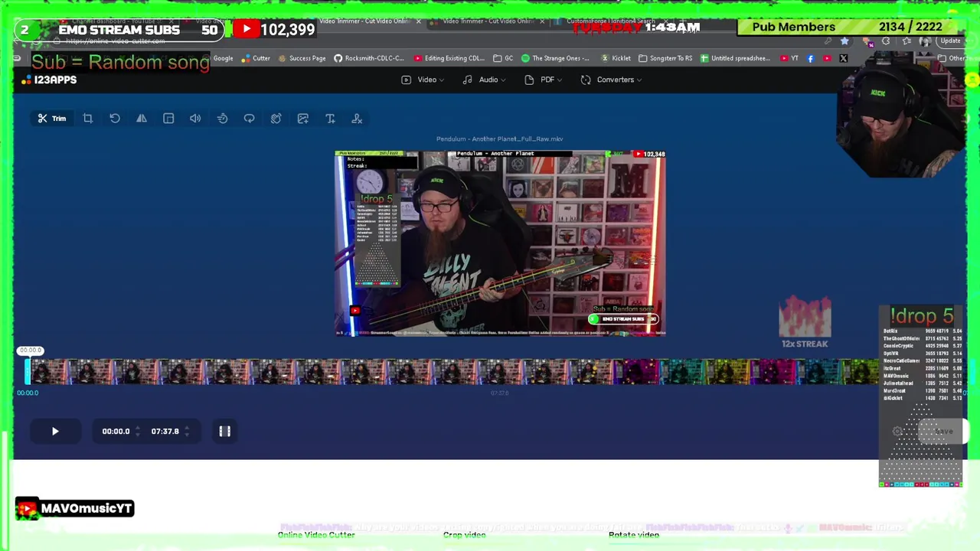Open the GC bookmarks folder
Viewport: 980px width, 551px height.
click(503, 58)
